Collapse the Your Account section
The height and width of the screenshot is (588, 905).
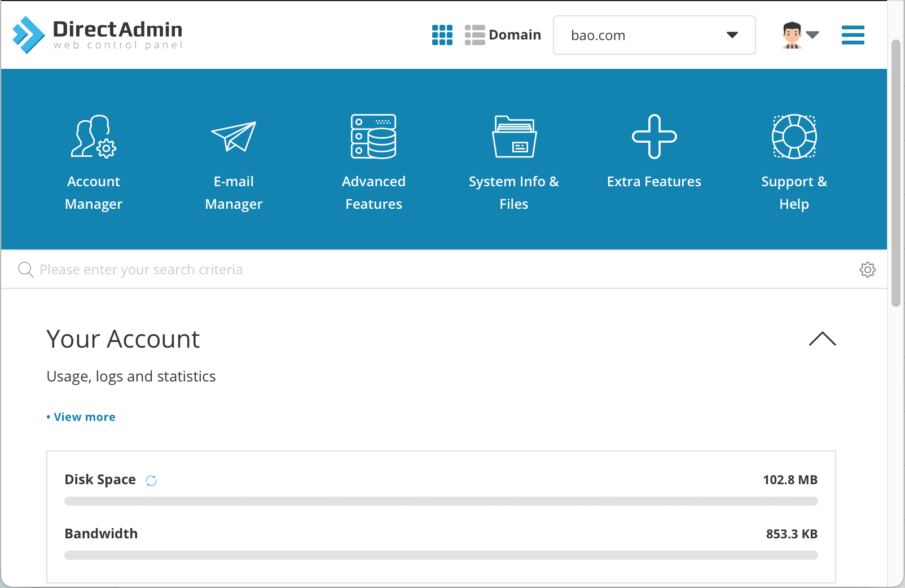[822, 339]
